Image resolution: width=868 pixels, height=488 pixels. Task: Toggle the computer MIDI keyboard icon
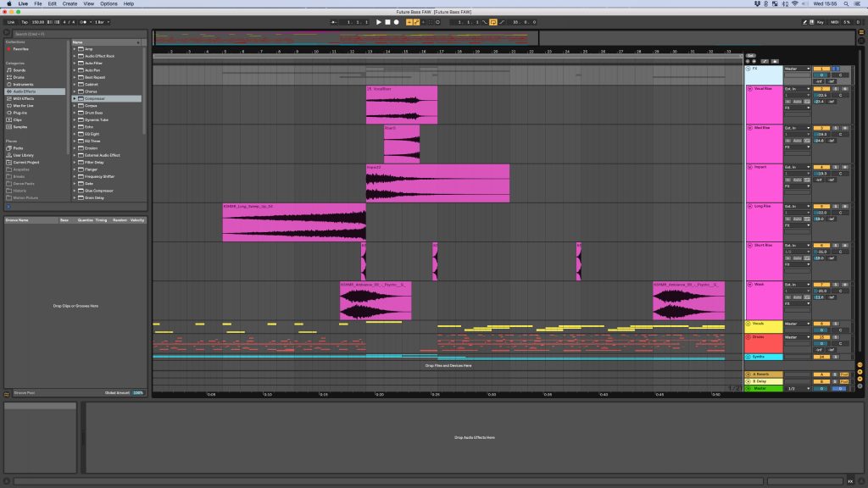coord(812,22)
